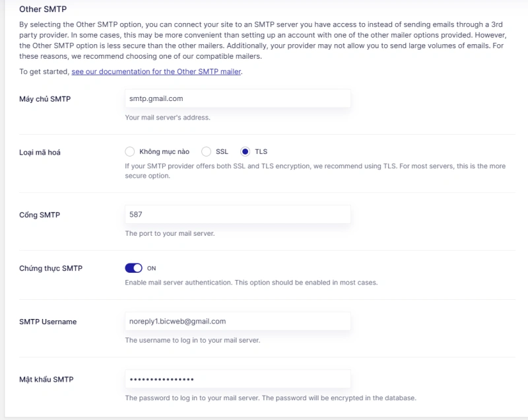Viewport: 528px width, 420px height.
Task: Select the TLS encryption radio button
Action: coord(245,152)
